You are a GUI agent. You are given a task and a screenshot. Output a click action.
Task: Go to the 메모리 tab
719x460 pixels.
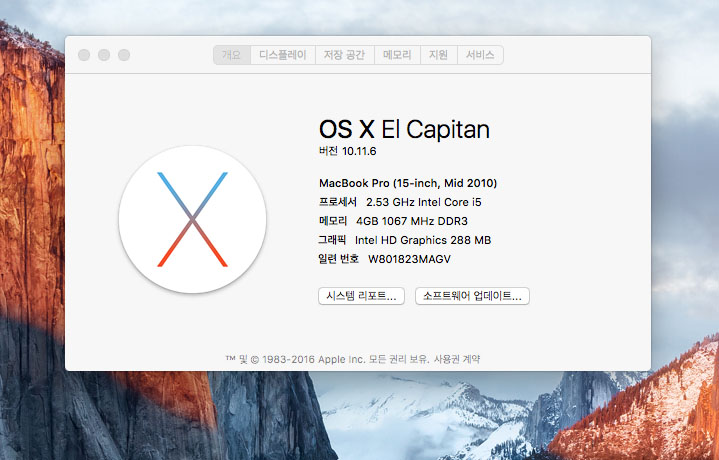(x=397, y=55)
